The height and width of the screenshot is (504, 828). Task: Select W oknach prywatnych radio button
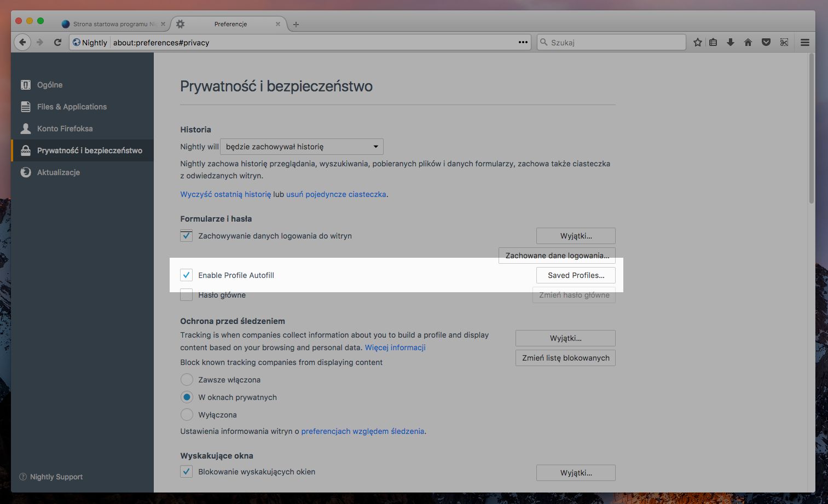coord(187,397)
